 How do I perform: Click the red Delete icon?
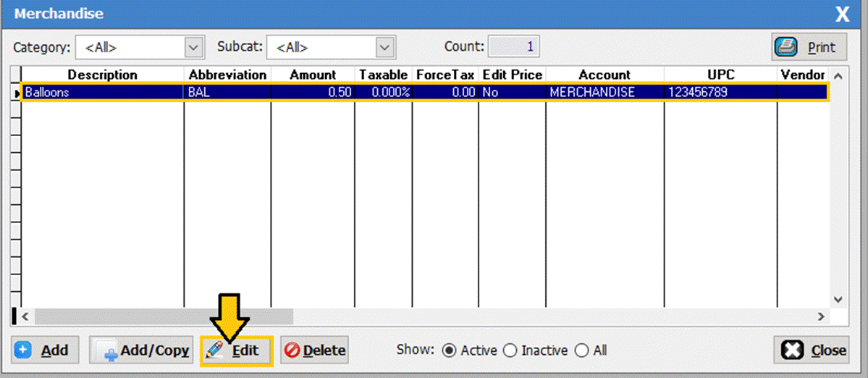point(292,350)
